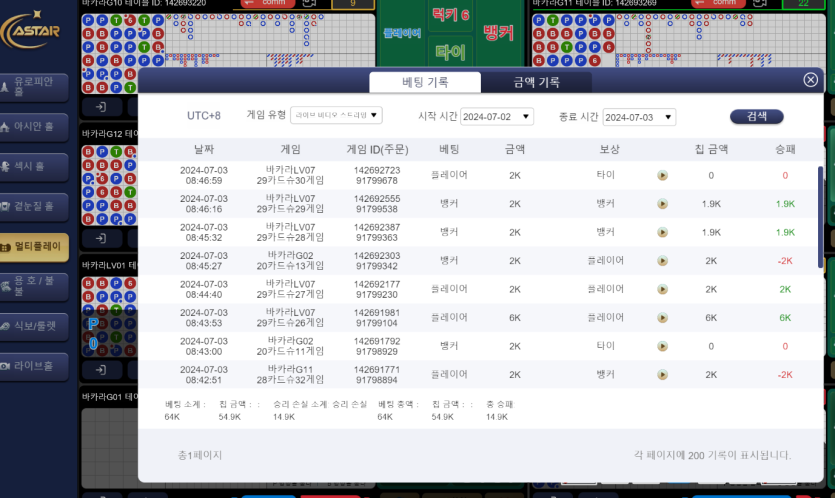835x498 pixels.
Task: Play replay for bet 08:45:27 row
Action: (x=662, y=260)
